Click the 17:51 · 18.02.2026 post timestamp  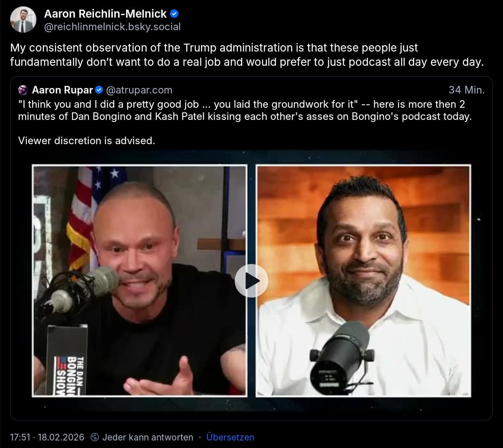click(47, 437)
